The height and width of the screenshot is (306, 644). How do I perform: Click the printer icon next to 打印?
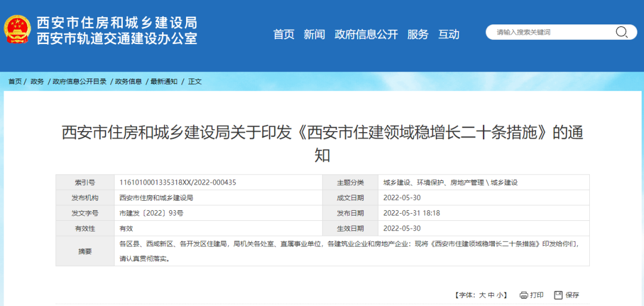pyautogui.click(x=524, y=295)
